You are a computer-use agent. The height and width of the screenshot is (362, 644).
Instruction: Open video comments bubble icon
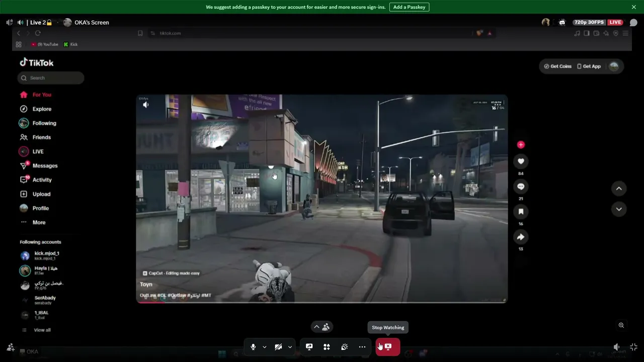521,187
